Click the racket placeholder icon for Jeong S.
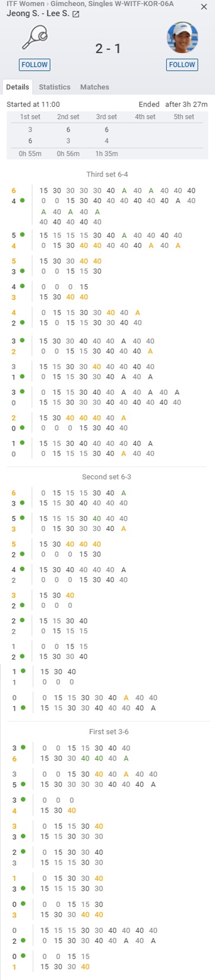This screenshot has height=980, width=215. tap(35, 37)
